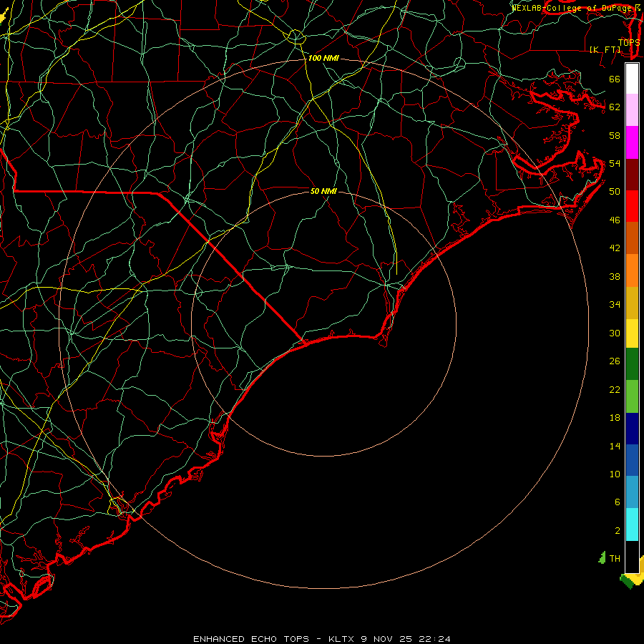This screenshot has height=644, width=644.
Task: Click the cyan legend swatch
Action: coord(632,525)
